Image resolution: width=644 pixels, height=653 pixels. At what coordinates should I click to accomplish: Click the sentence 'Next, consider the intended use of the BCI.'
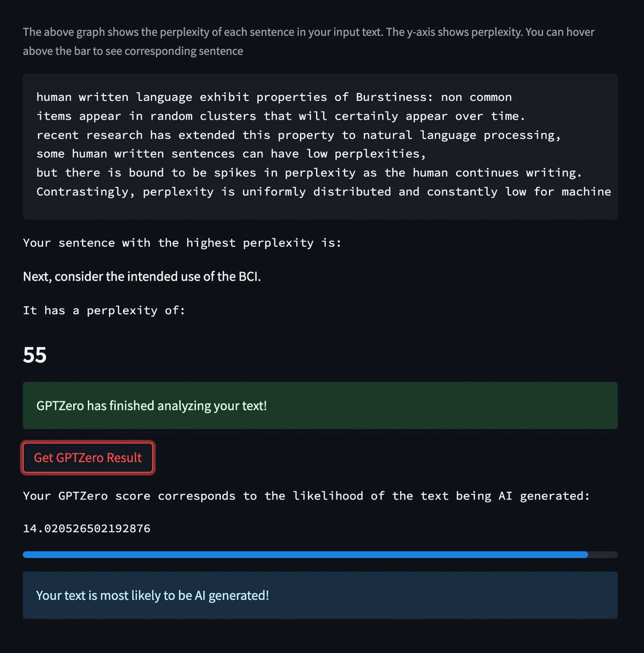[142, 276]
